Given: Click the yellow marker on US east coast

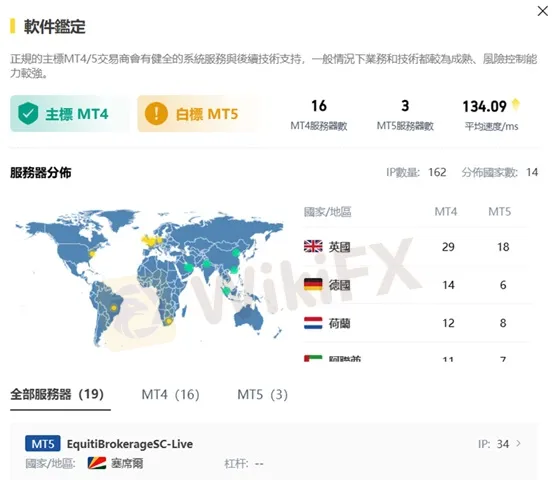Looking at the screenshot, I should [92, 253].
